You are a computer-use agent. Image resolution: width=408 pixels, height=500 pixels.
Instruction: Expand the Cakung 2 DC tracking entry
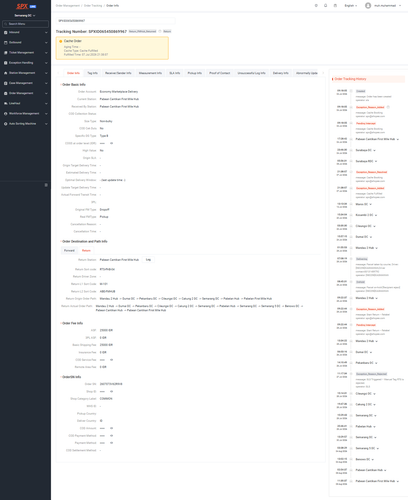click(x=374, y=405)
